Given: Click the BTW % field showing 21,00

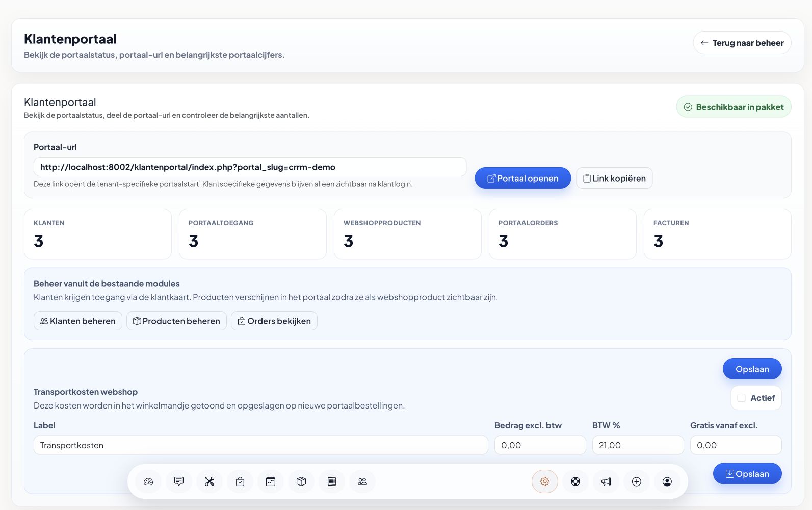Looking at the screenshot, I should [638, 445].
